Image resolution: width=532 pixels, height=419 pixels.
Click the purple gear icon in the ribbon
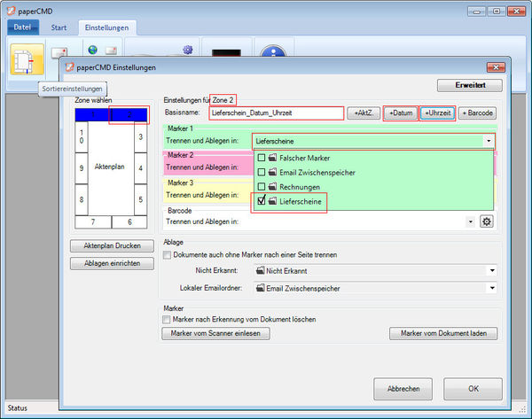188,50
